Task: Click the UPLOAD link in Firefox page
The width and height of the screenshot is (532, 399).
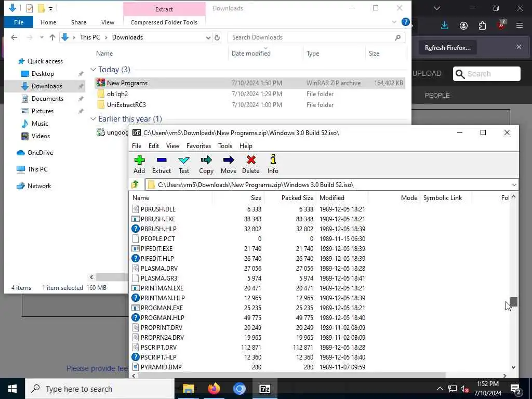Action: pyautogui.click(x=427, y=74)
